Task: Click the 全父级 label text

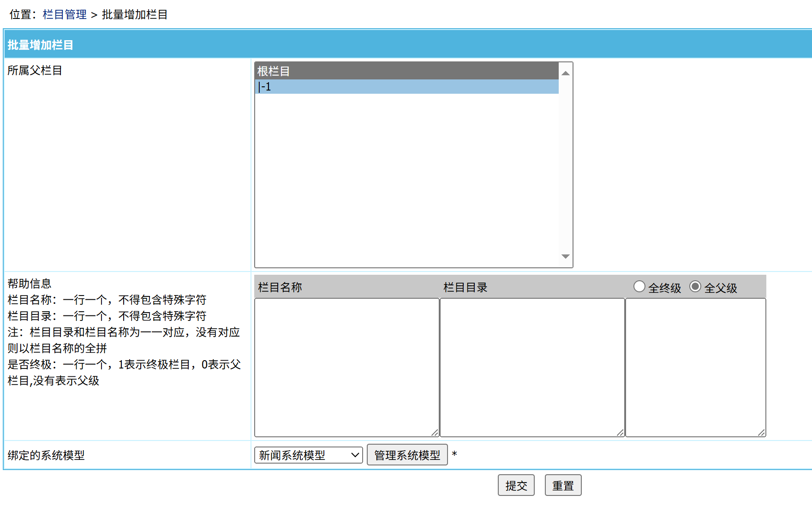Action: (721, 288)
